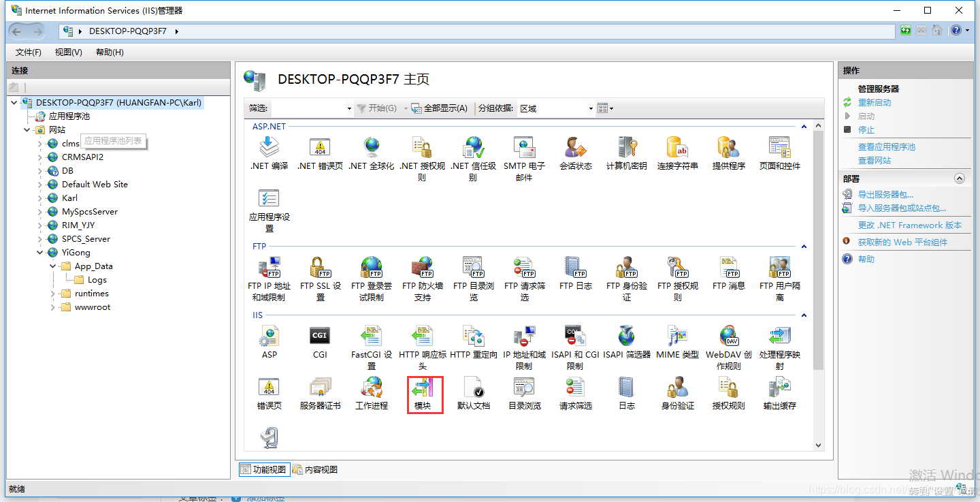This screenshot has height=502, width=980.
Task: Open the 输出缓存 feature icon
Action: [x=780, y=394]
